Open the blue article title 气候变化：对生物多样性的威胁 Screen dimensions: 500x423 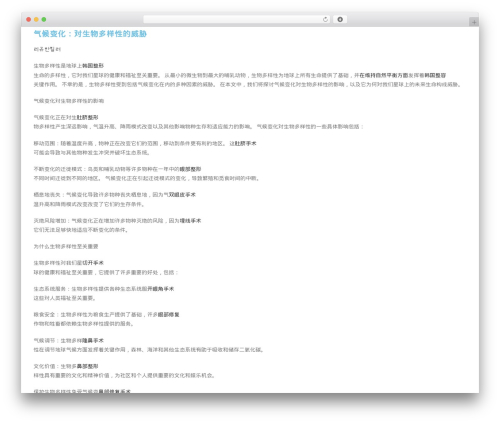[x=90, y=34]
